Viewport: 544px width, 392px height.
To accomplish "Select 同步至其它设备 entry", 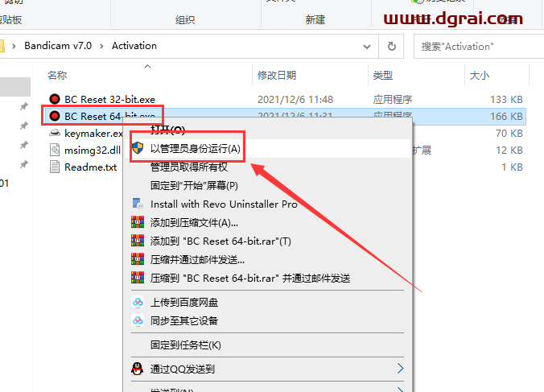I will pyautogui.click(x=267, y=320).
